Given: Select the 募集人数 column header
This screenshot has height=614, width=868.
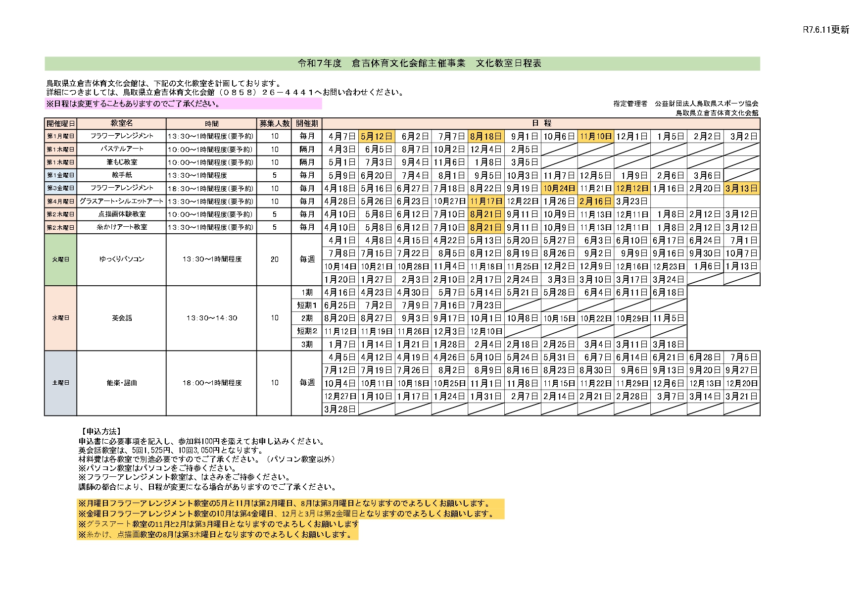Looking at the screenshot, I should [274, 123].
